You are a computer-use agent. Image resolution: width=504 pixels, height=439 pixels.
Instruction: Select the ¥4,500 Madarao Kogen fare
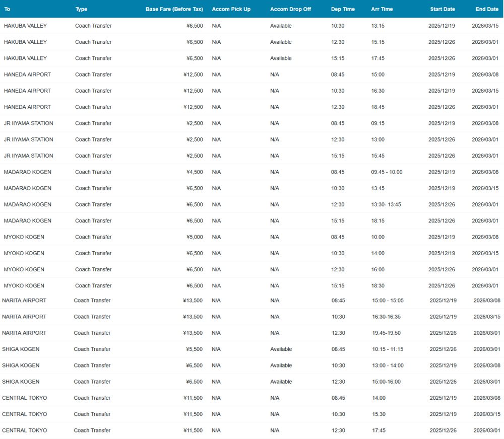point(194,172)
